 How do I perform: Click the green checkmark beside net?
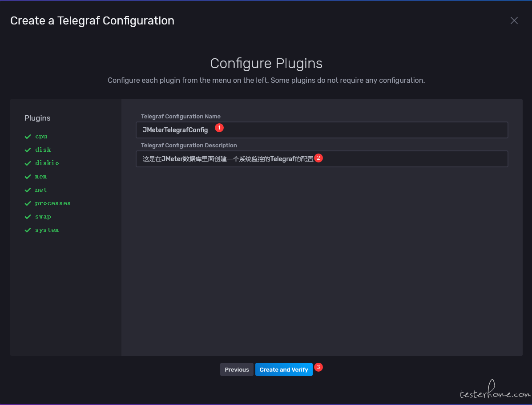click(28, 190)
